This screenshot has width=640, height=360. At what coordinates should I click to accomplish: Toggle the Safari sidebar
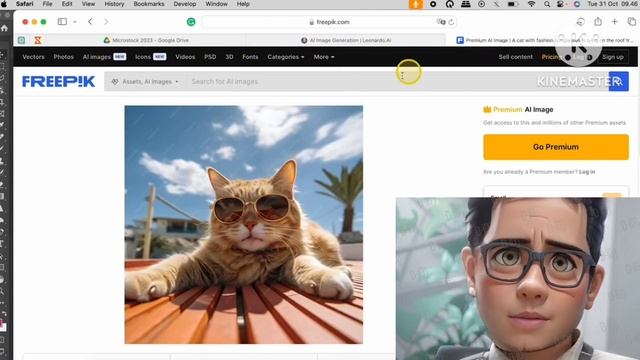[x=62, y=22]
